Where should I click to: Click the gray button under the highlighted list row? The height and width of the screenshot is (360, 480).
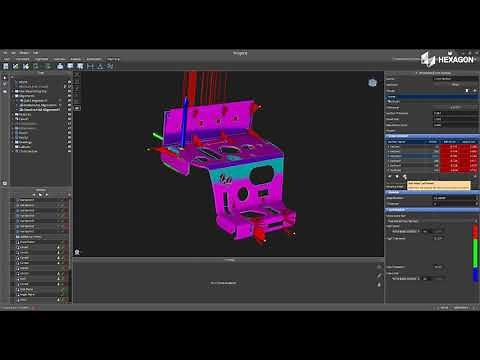click(x=456, y=107)
